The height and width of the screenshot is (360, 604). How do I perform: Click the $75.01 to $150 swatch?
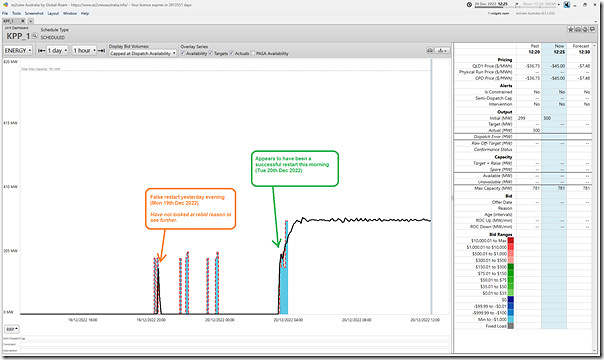pos(511,273)
